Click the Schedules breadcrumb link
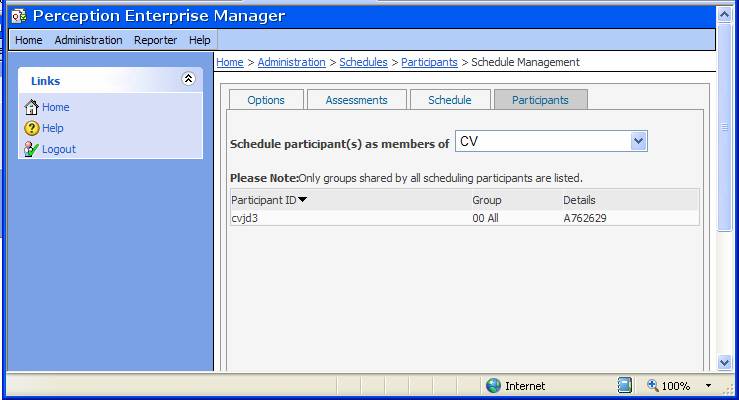 [x=363, y=62]
